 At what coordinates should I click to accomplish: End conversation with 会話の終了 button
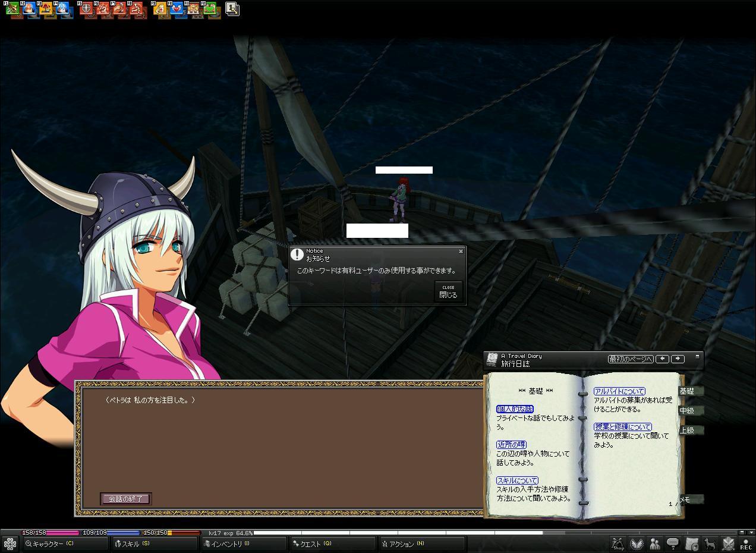(x=125, y=499)
